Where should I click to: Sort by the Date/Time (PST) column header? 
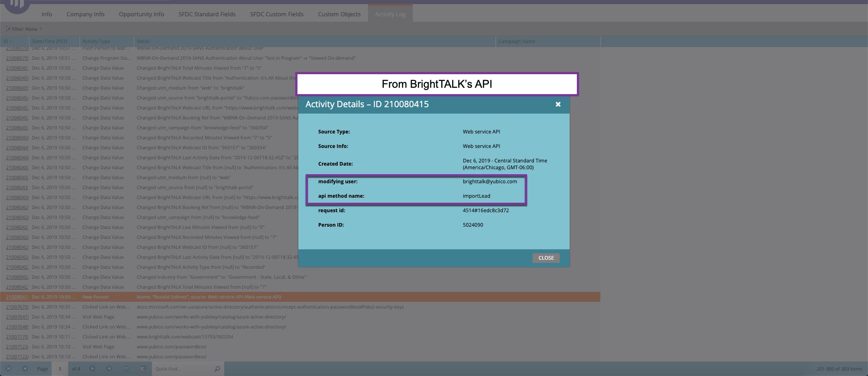[x=54, y=41]
